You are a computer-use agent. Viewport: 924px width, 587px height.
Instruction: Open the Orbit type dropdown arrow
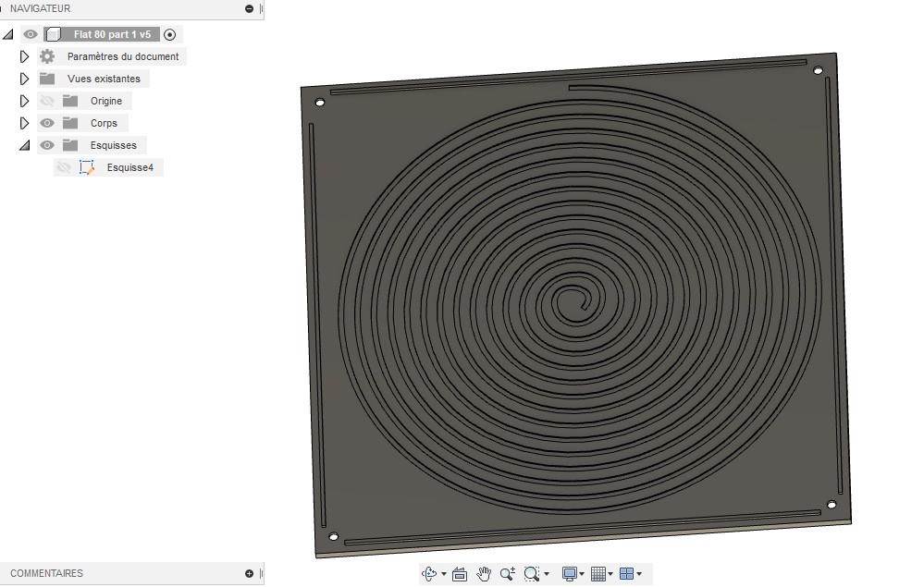[444, 574]
